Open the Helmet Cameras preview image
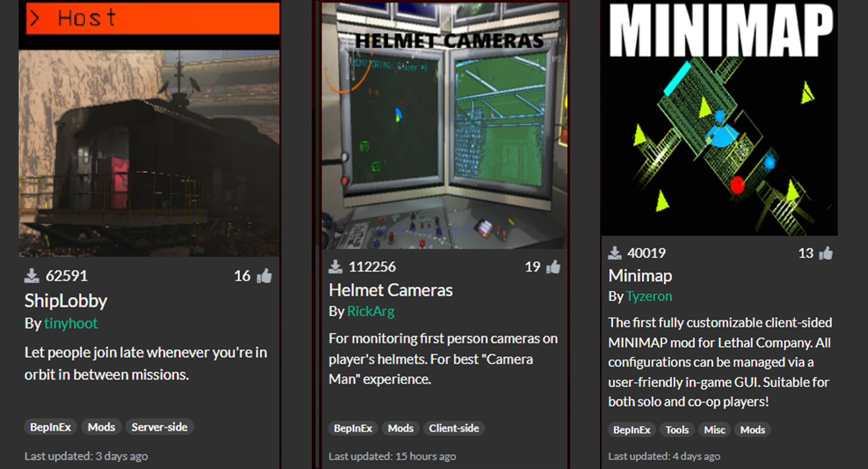 pyautogui.click(x=444, y=125)
